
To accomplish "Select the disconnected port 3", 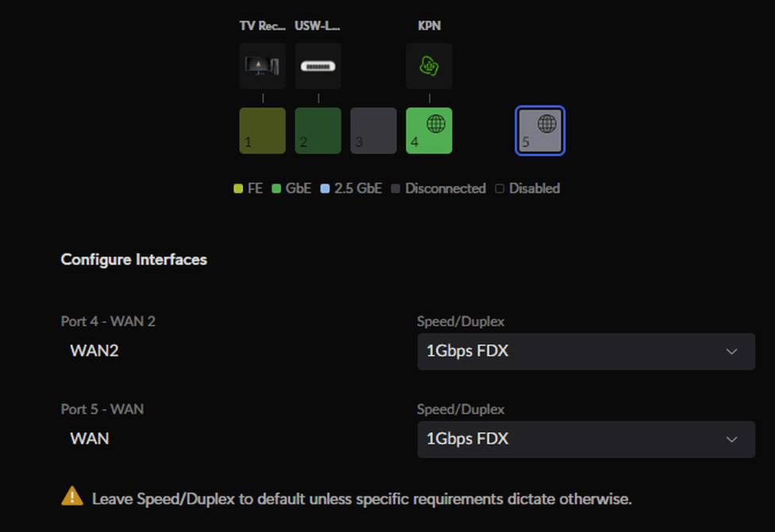I will click(x=373, y=130).
